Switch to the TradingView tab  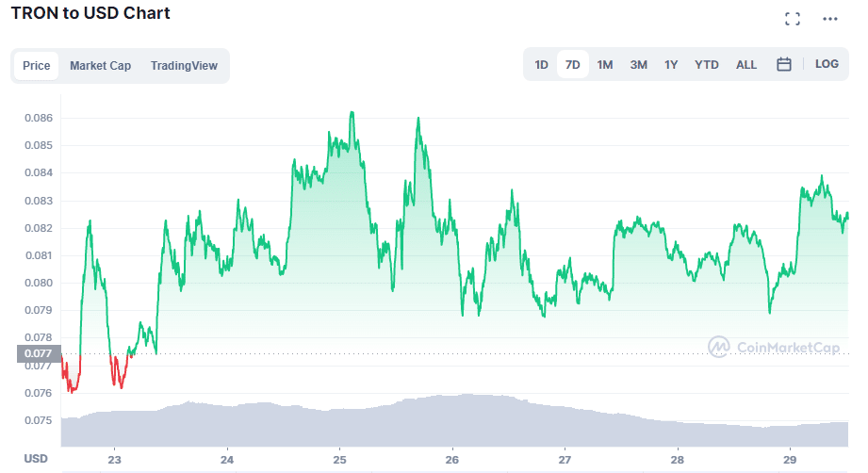click(x=184, y=66)
